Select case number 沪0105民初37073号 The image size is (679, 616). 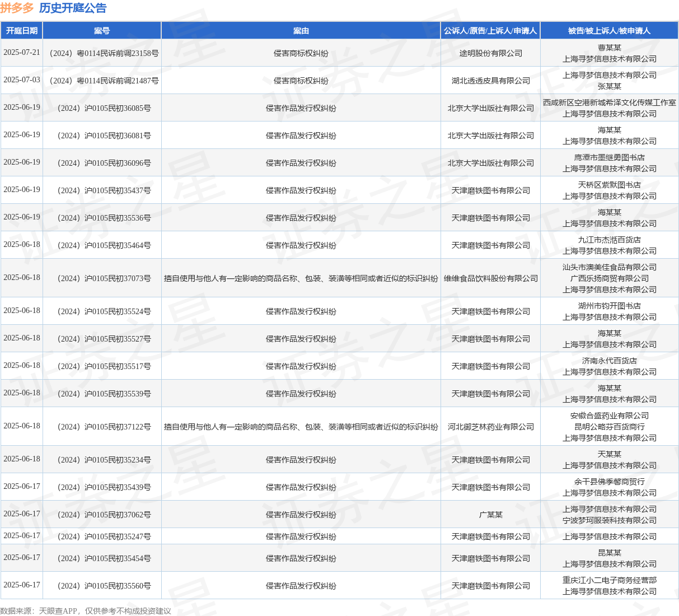coord(102,278)
